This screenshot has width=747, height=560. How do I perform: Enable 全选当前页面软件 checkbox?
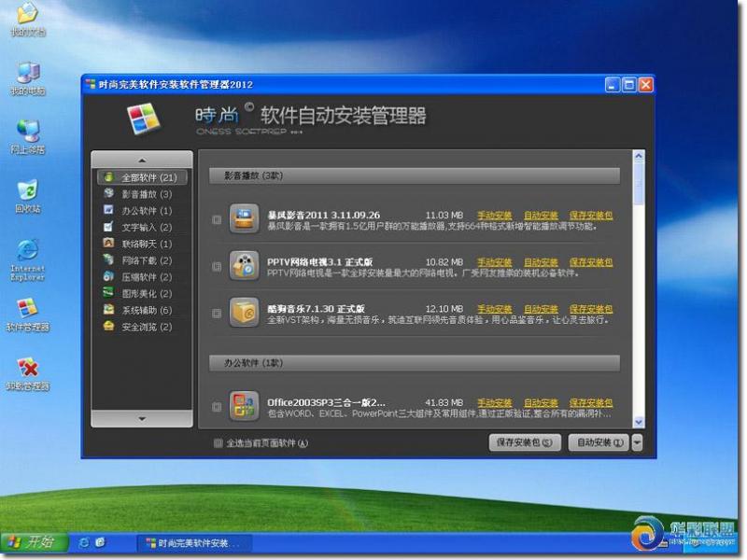218,443
